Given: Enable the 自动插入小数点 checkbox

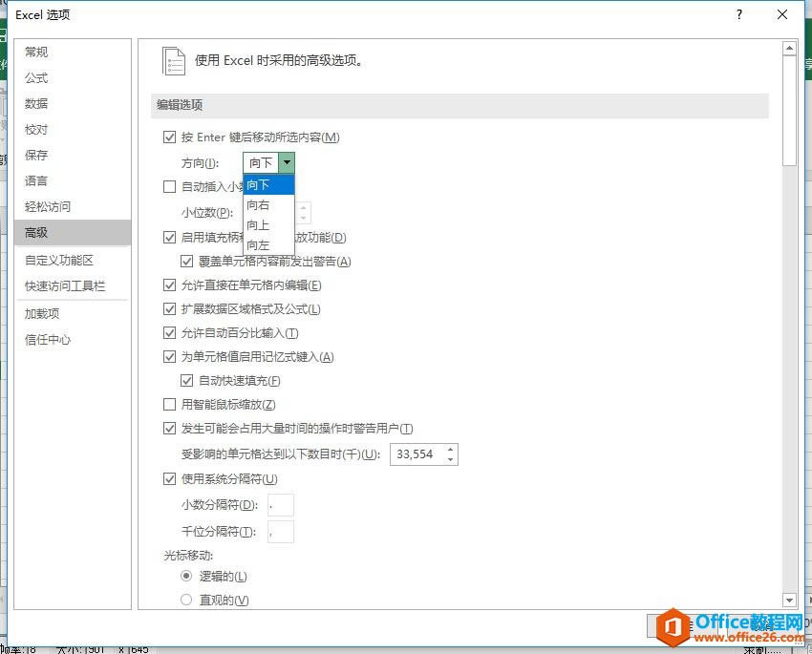Looking at the screenshot, I should (x=169, y=187).
